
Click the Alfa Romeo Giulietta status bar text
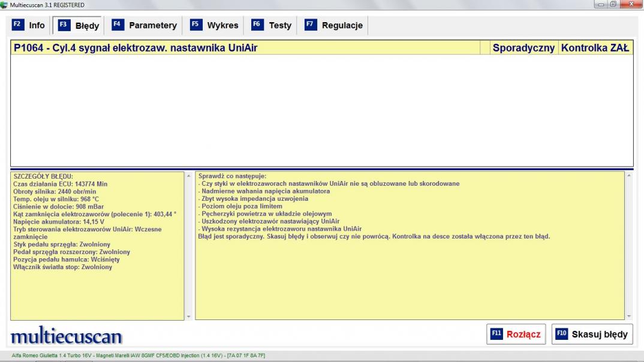pos(139,355)
